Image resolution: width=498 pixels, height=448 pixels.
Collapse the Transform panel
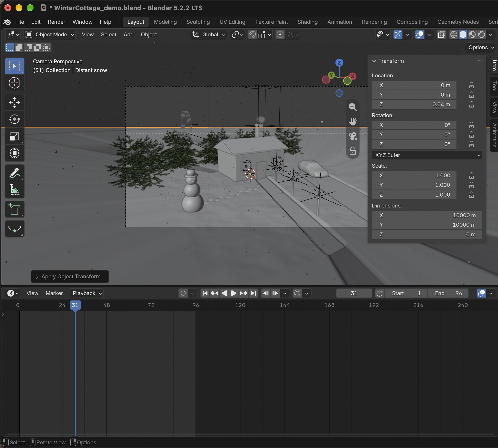pyautogui.click(x=374, y=61)
